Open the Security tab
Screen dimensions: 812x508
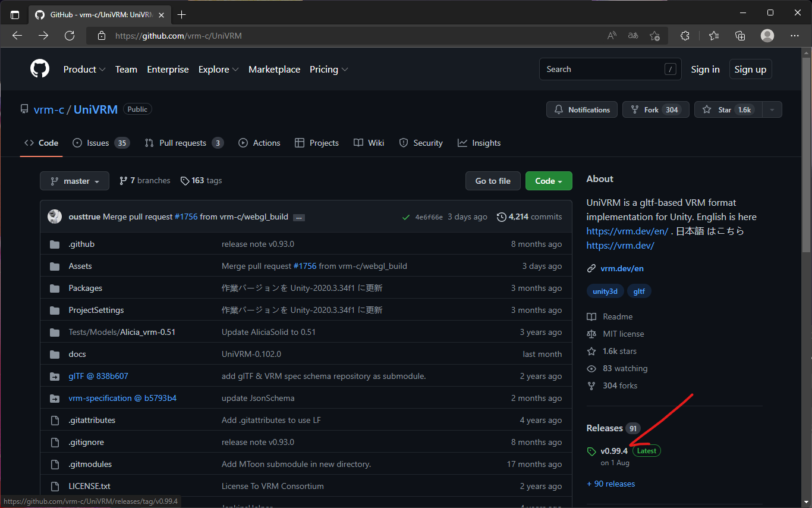[421, 143]
